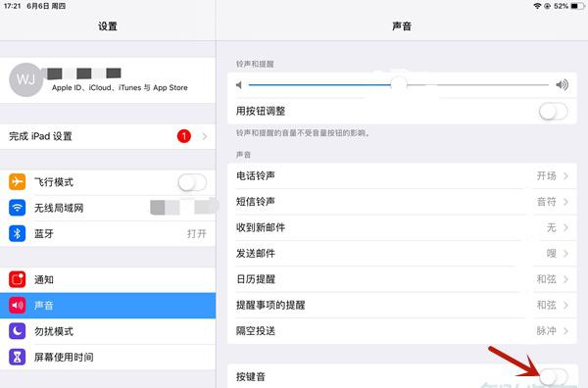
Task: Open the 短信铃声 row
Action: (x=402, y=202)
